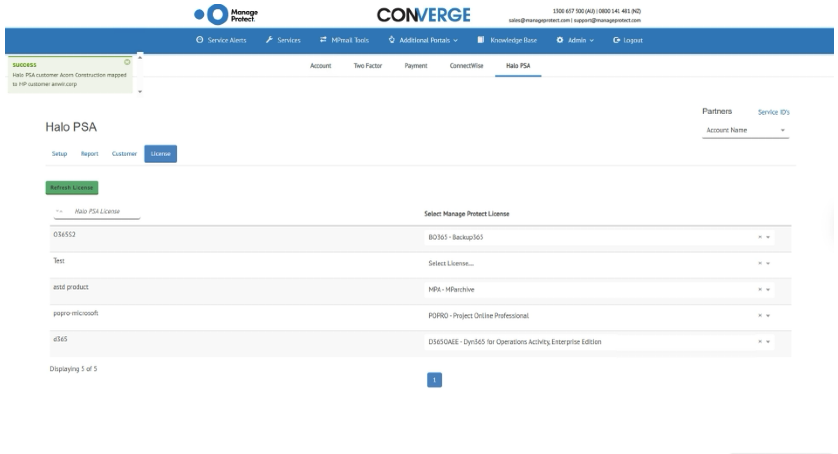Viewport: 838px width, 454px height.
Task: Select the Test row text
Action: pos(59,261)
